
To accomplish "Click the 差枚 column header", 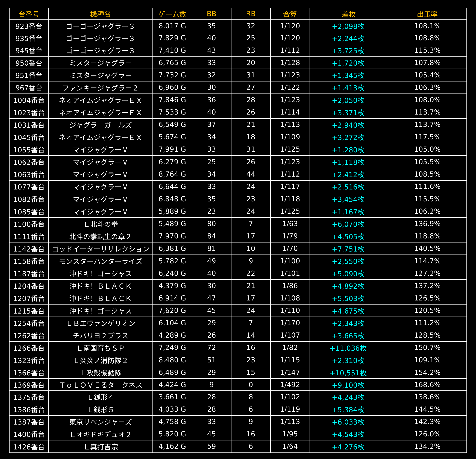I will [x=349, y=14].
